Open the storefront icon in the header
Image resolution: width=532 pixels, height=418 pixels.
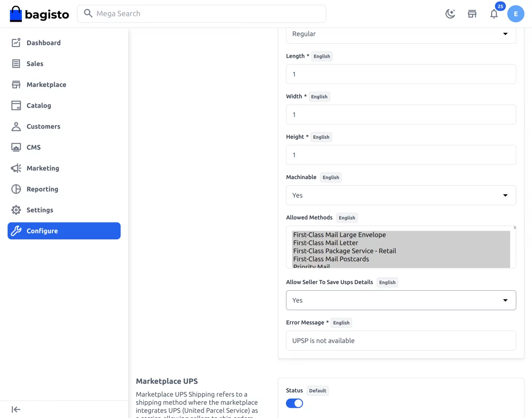point(472,14)
